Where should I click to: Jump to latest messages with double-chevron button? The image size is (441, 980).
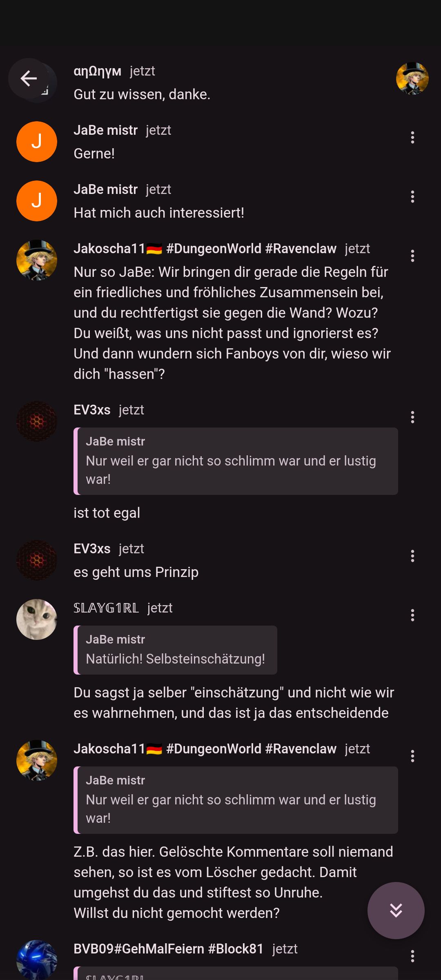[x=396, y=910]
